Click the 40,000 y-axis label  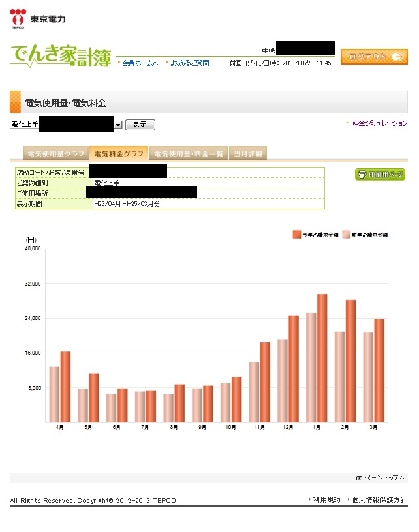(33, 248)
